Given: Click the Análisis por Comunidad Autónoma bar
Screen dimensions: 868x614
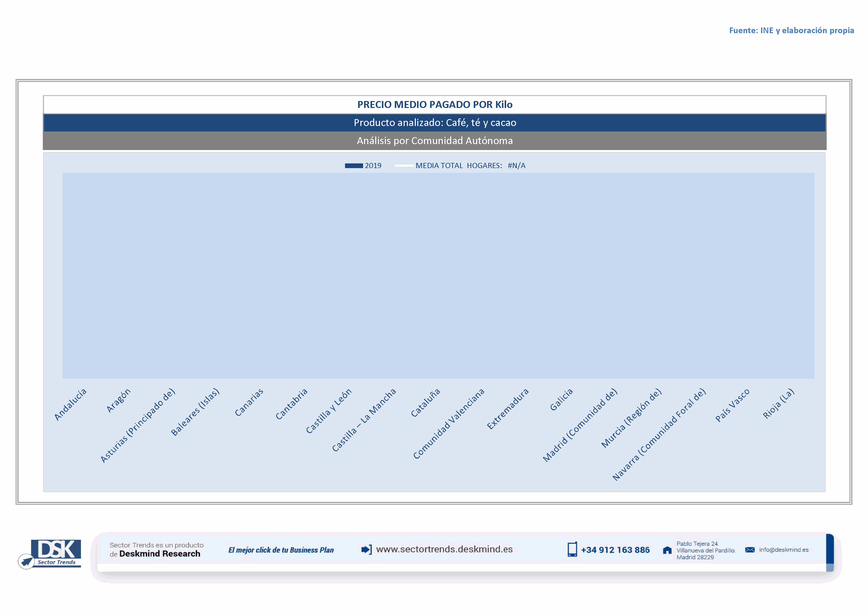Looking at the screenshot, I should click(434, 141).
